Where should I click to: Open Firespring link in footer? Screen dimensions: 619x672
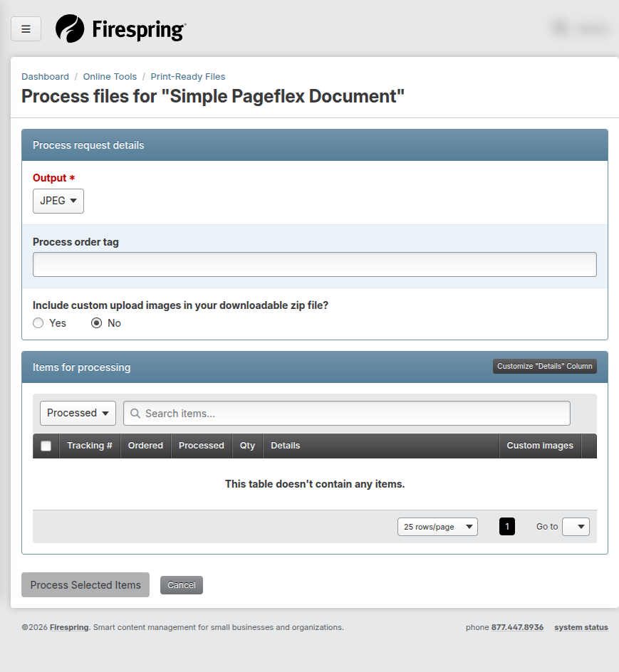pyautogui.click(x=69, y=627)
